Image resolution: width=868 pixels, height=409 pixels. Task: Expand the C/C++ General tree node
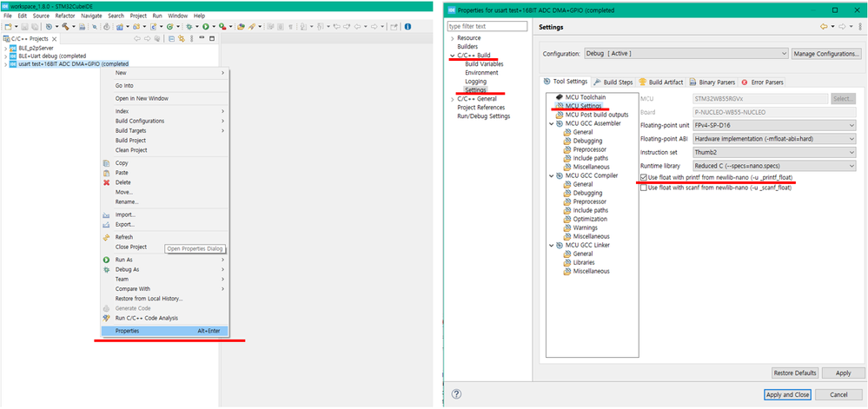(453, 98)
